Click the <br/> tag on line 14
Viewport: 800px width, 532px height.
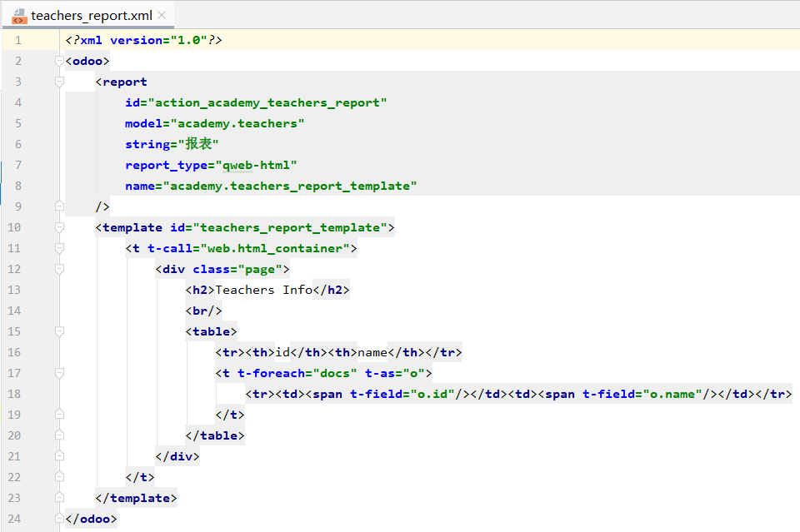pyautogui.click(x=203, y=311)
